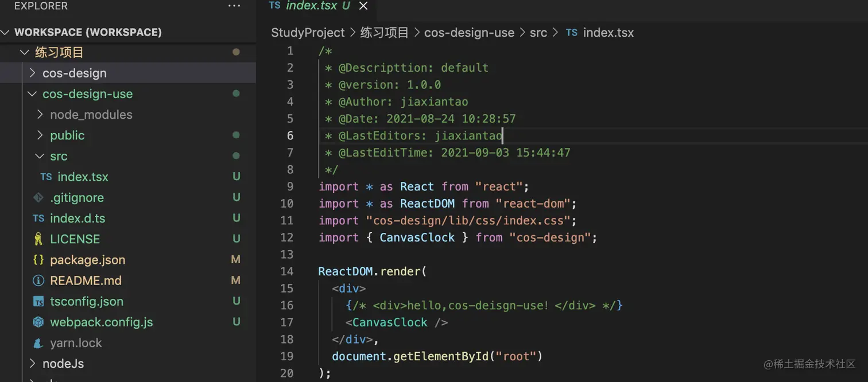Expand the public folder chevron

click(40, 135)
